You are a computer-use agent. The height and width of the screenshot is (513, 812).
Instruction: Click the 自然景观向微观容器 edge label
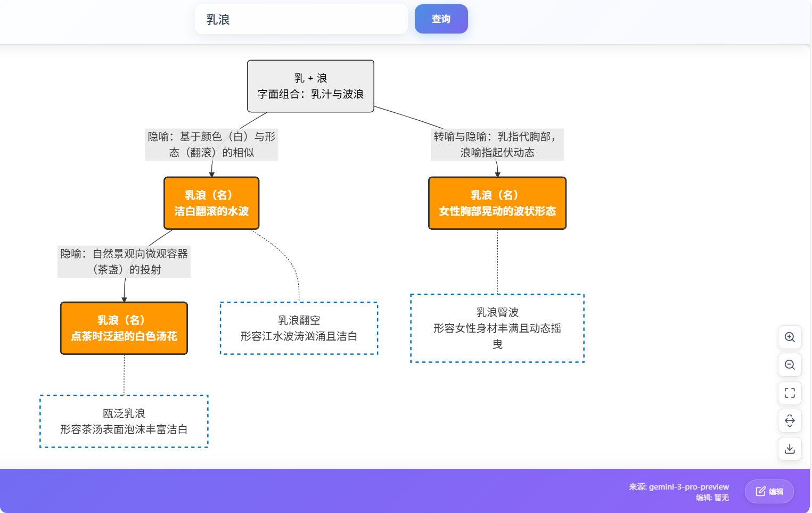click(x=124, y=262)
